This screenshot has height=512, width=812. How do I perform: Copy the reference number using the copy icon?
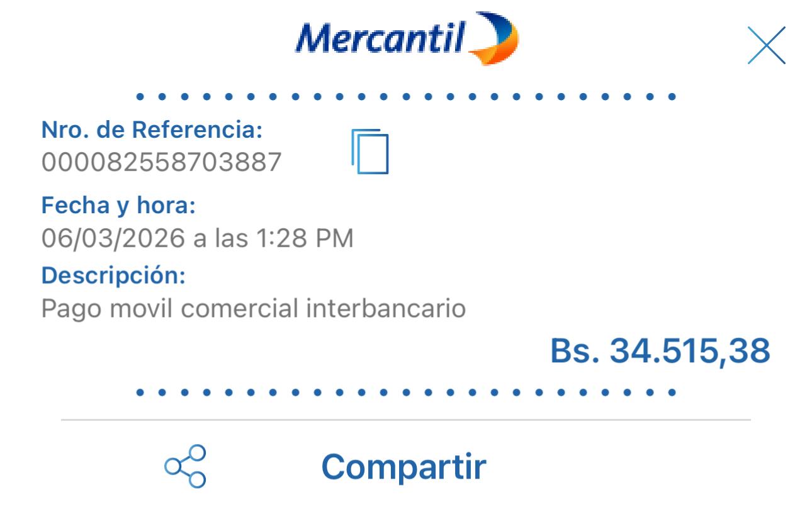click(370, 152)
